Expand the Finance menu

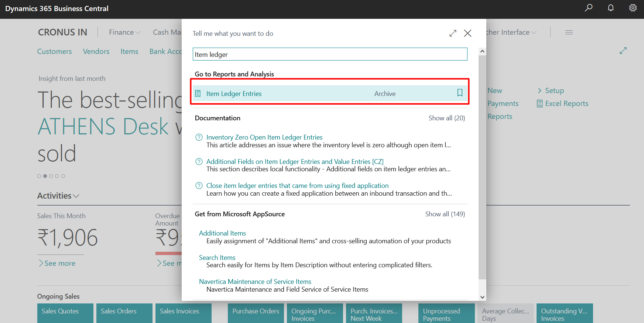tap(125, 32)
